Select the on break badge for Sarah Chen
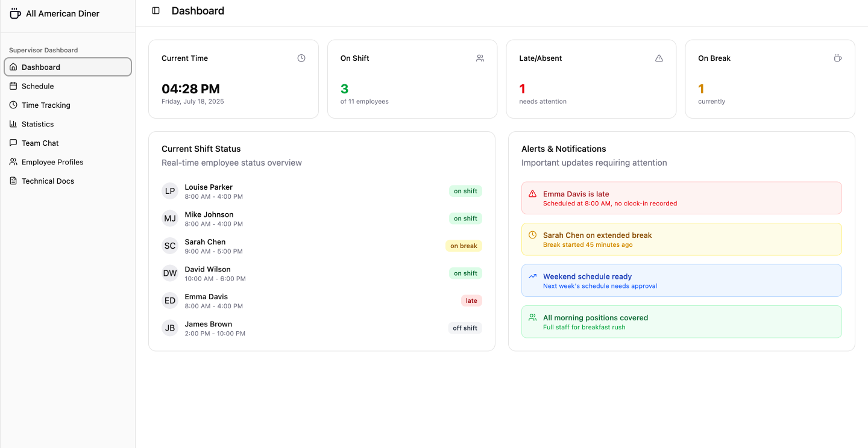The height and width of the screenshot is (448, 868). click(464, 246)
